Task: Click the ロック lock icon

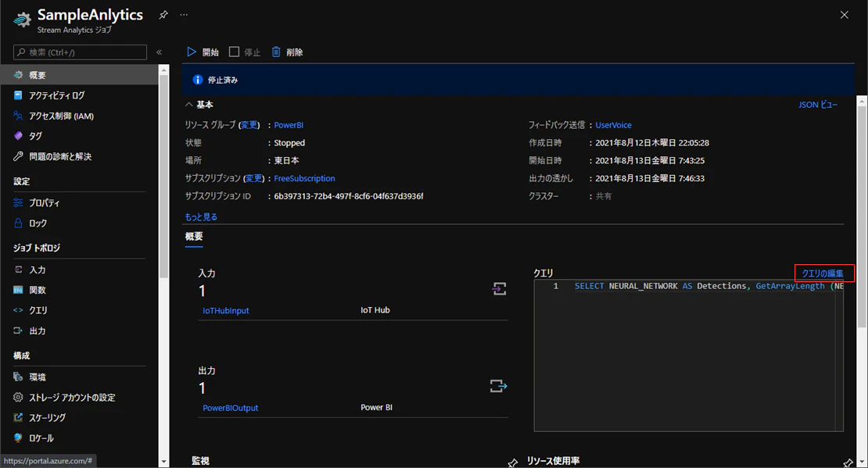Action: coord(18,223)
